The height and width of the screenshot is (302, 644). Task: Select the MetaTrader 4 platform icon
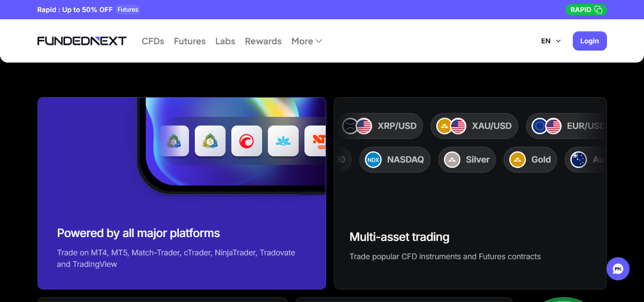click(x=174, y=141)
